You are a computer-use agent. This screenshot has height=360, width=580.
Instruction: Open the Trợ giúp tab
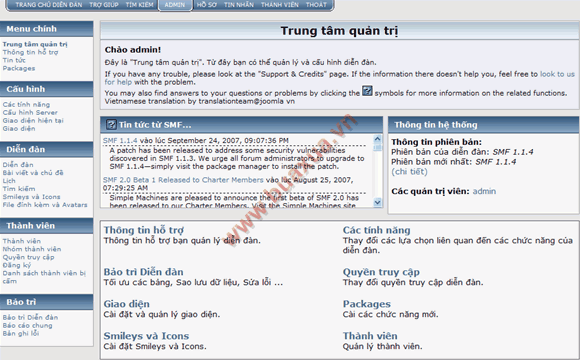click(104, 5)
